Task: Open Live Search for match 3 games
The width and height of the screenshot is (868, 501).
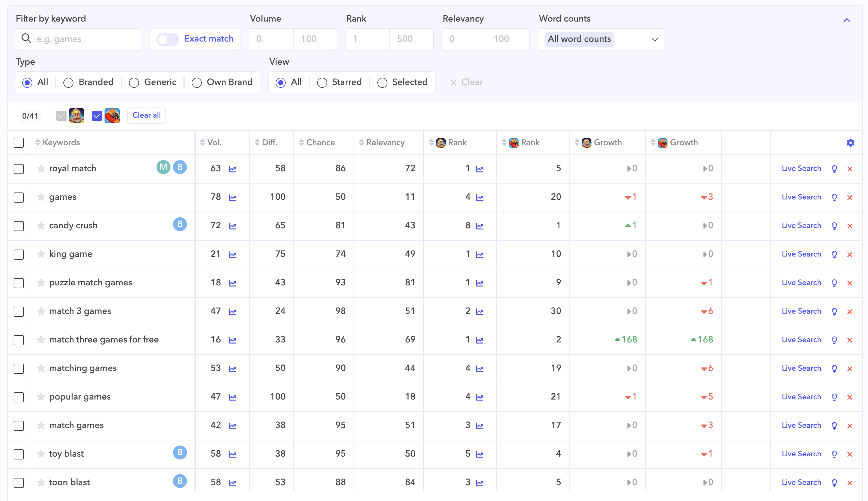Action: [801, 311]
